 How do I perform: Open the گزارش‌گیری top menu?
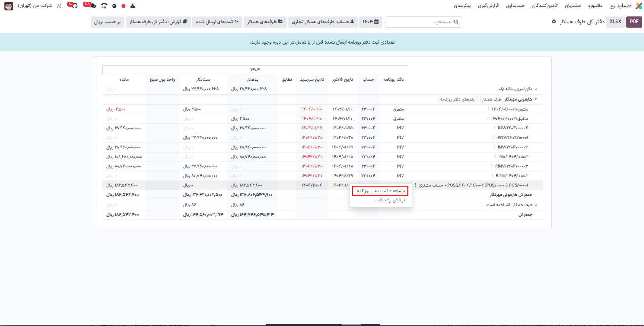coord(488,6)
